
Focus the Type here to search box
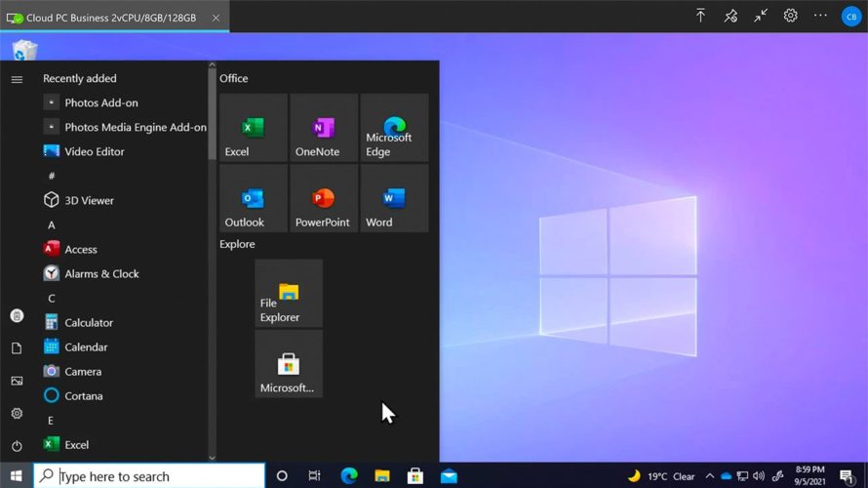150,476
